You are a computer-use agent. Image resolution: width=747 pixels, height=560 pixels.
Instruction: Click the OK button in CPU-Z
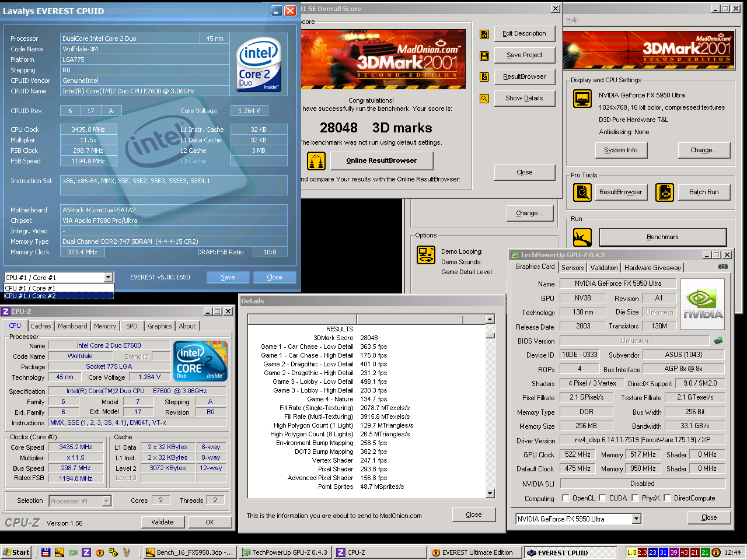[210, 522]
